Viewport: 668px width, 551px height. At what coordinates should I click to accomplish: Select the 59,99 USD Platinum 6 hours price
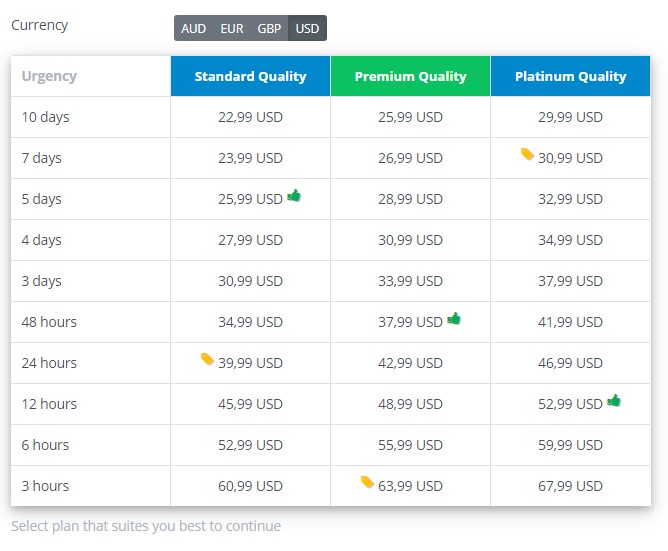point(570,445)
